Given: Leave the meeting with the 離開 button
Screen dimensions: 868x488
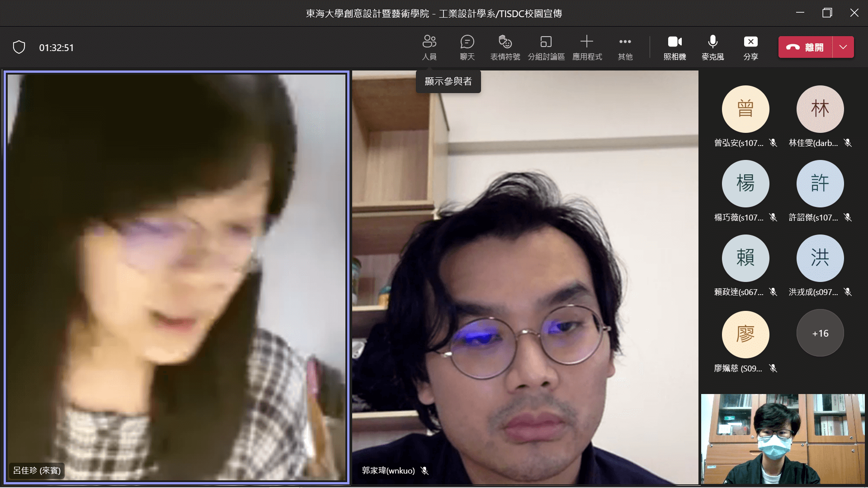Looking at the screenshot, I should pyautogui.click(x=805, y=47).
